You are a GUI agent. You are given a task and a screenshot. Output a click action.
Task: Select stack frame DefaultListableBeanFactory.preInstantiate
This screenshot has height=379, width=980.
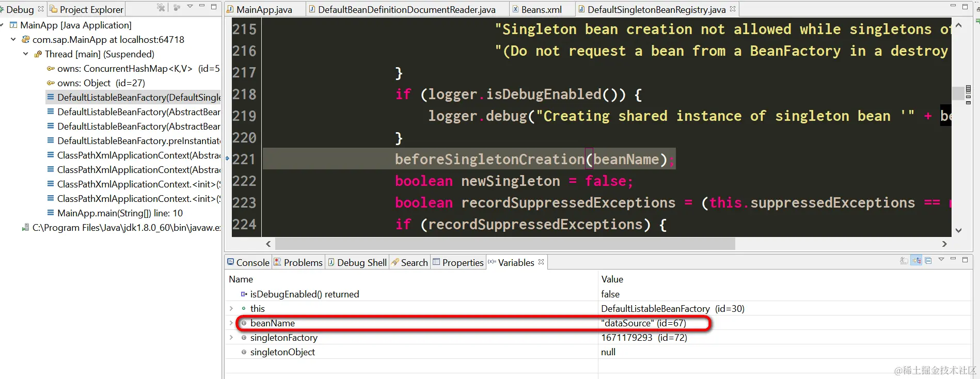139,140
